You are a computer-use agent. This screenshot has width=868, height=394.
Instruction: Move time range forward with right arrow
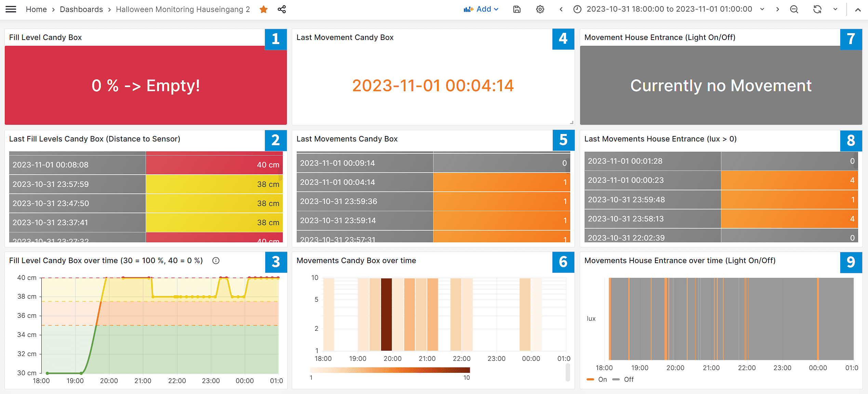[778, 9]
